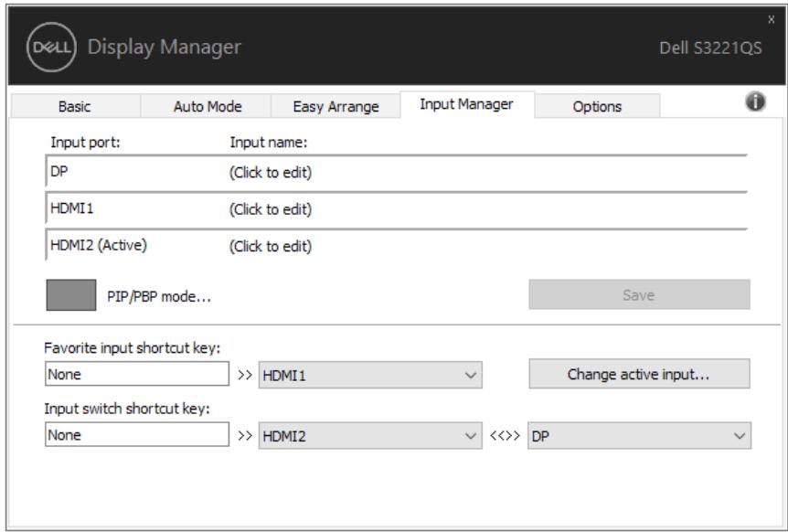Go to the Easy Arrange tab
Screen dimensions: 788x532
[335, 107]
